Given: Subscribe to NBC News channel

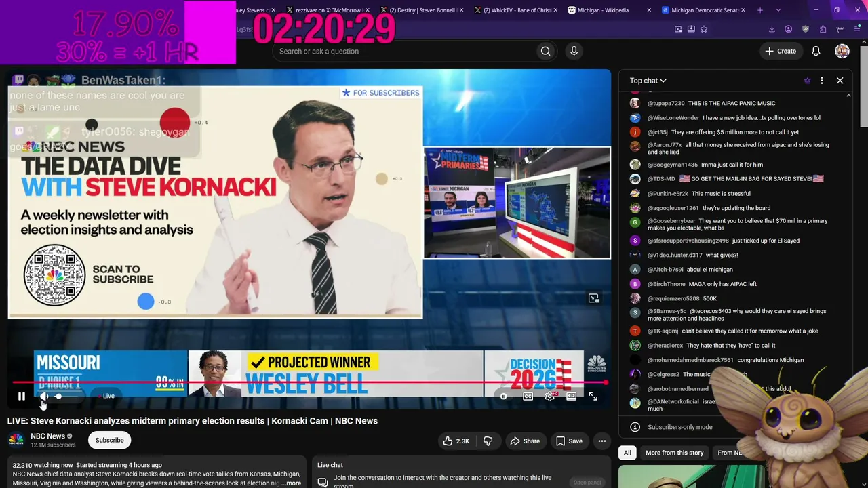Looking at the screenshot, I should tap(109, 441).
